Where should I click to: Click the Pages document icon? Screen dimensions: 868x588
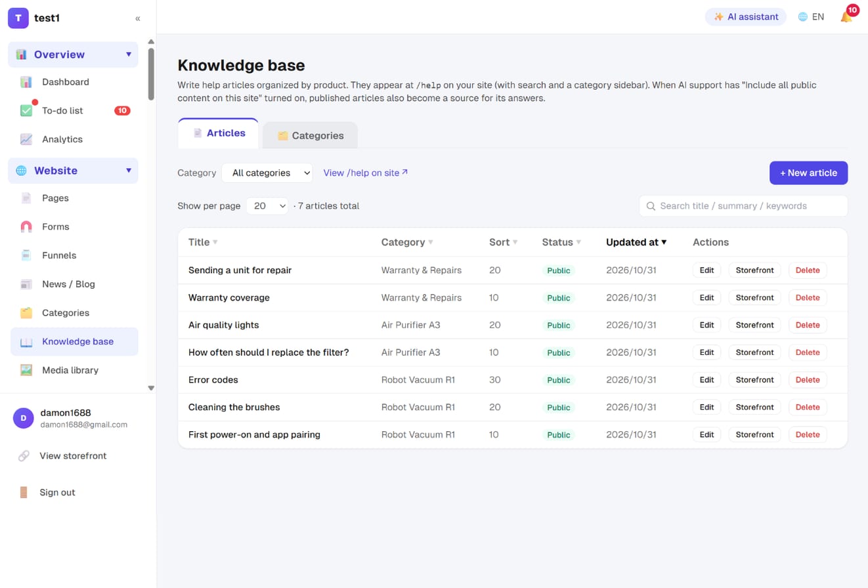(26, 198)
